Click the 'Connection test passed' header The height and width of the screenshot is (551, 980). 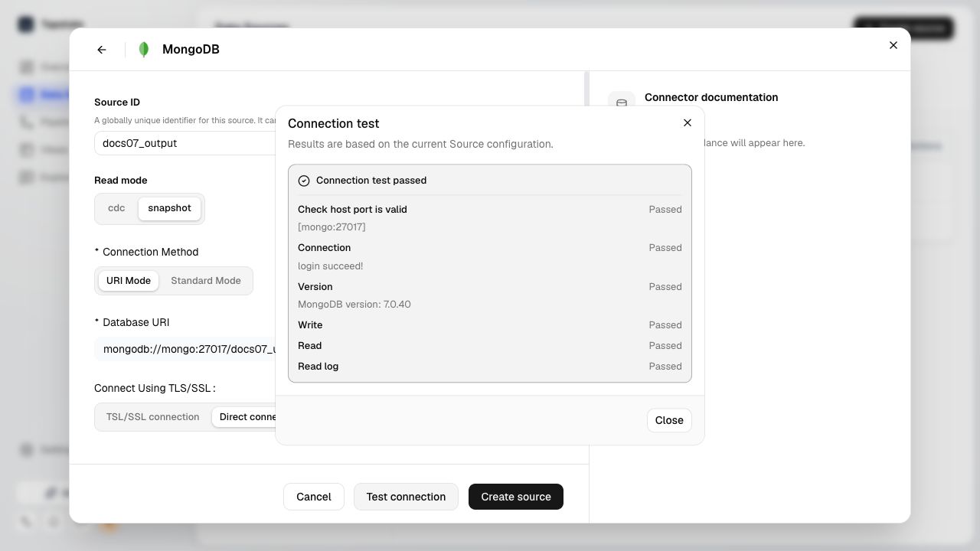pos(371,181)
